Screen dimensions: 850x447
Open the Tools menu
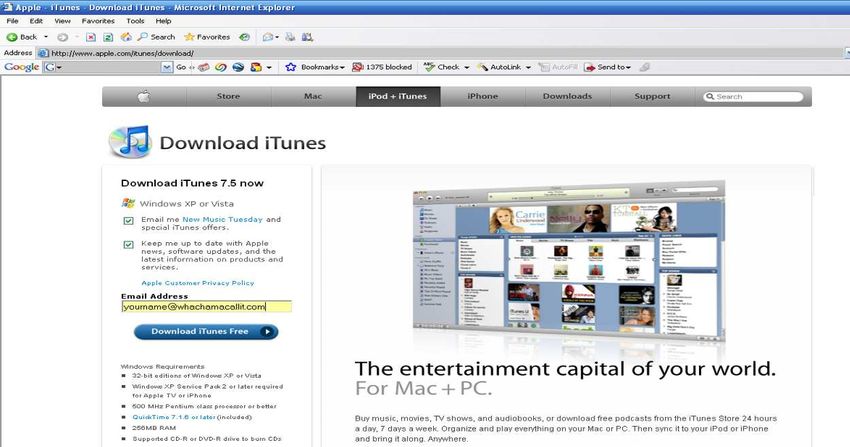135,21
